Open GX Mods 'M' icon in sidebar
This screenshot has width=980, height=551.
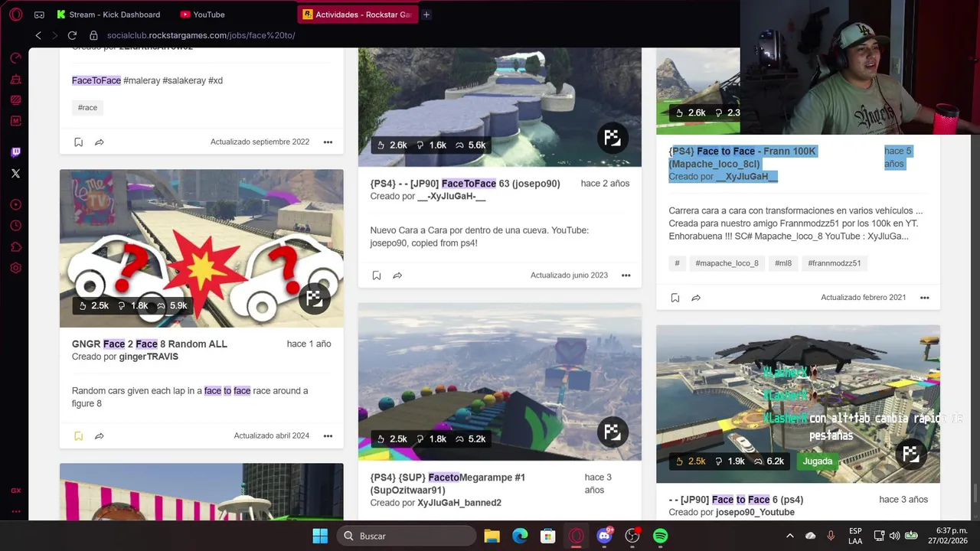(15, 120)
